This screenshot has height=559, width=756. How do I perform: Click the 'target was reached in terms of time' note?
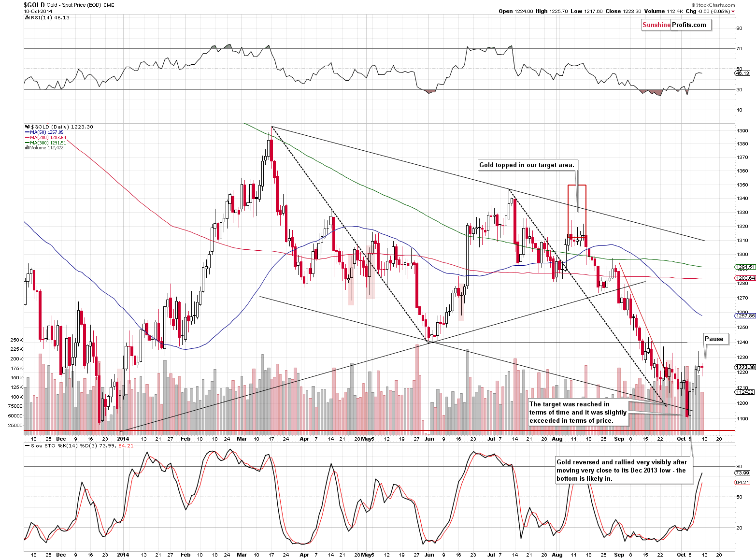click(x=578, y=412)
